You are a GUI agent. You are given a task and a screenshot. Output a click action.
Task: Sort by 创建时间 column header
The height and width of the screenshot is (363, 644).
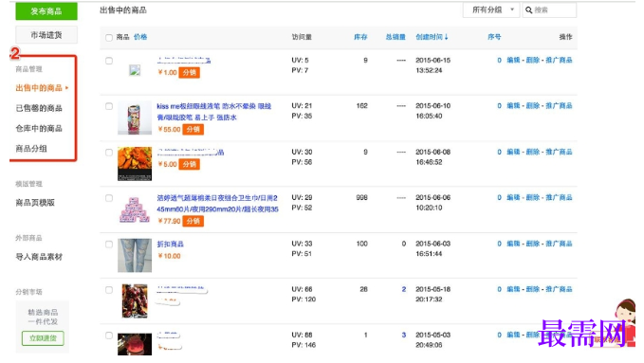(432, 37)
